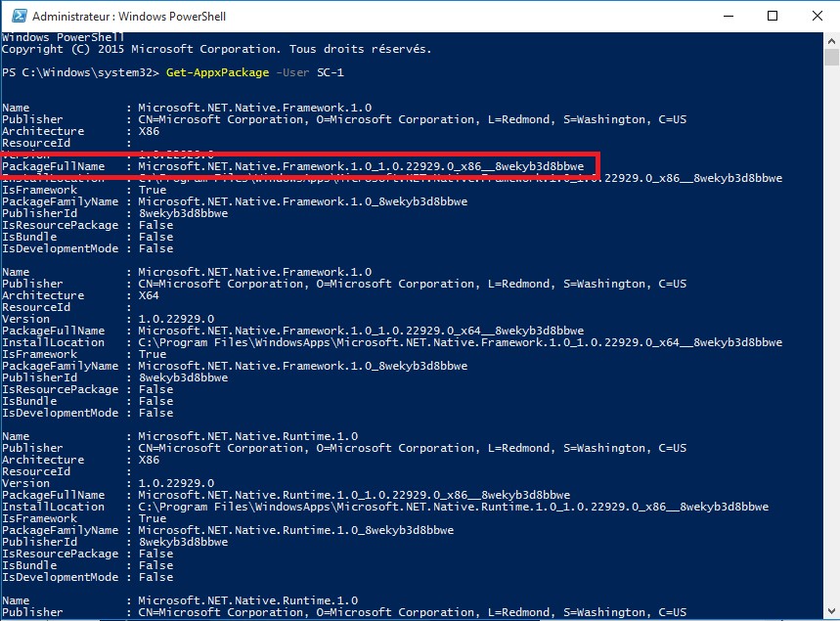
Task: Click the scrollbar down arrow
Action: pyautogui.click(x=829, y=611)
